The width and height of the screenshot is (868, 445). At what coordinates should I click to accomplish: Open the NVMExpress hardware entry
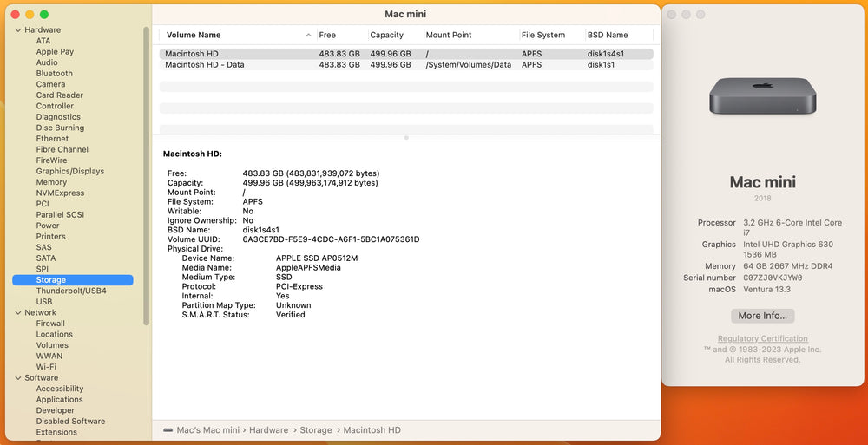coord(60,193)
